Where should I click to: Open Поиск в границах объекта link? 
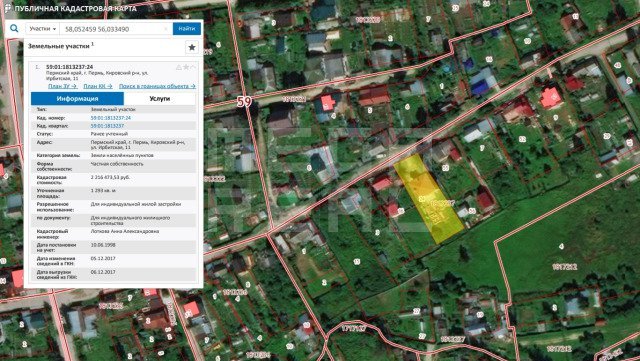pos(157,86)
